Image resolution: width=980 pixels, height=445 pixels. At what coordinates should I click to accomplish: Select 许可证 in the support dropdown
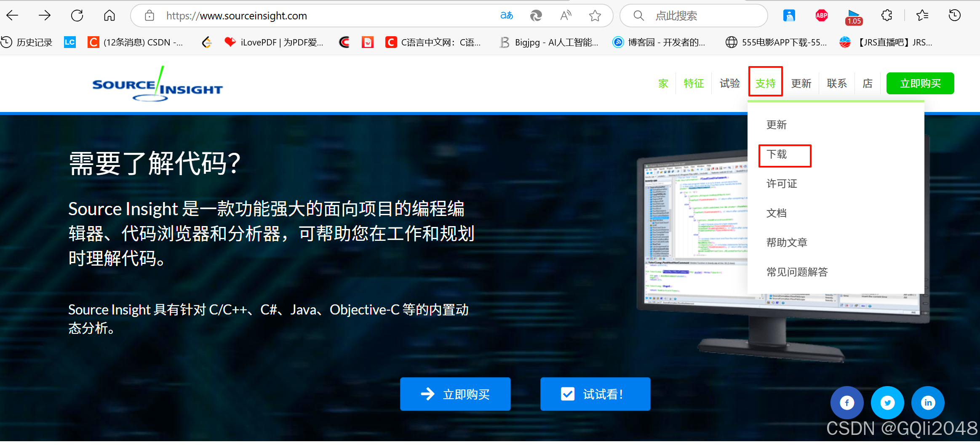click(782, 184)
